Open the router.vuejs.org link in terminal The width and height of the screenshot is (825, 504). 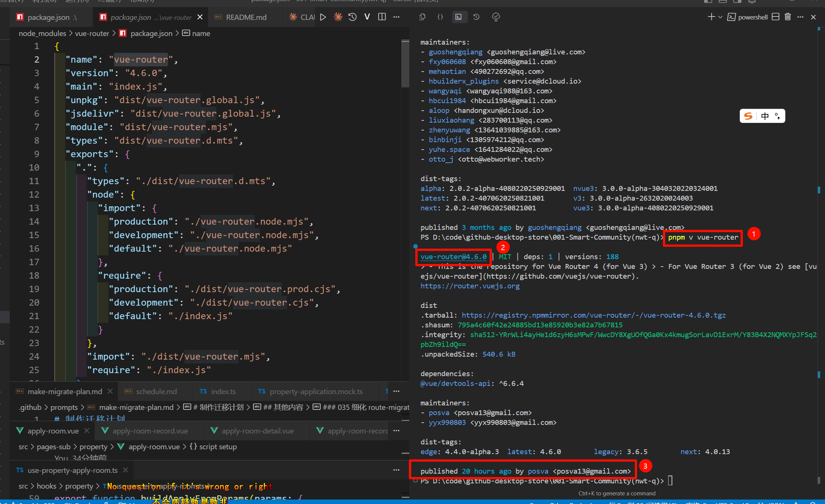point(470,286)
